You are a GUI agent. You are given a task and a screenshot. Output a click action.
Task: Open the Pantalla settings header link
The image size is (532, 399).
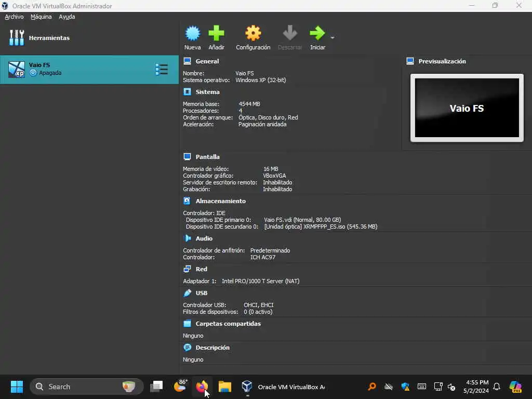tap(207, 157)
